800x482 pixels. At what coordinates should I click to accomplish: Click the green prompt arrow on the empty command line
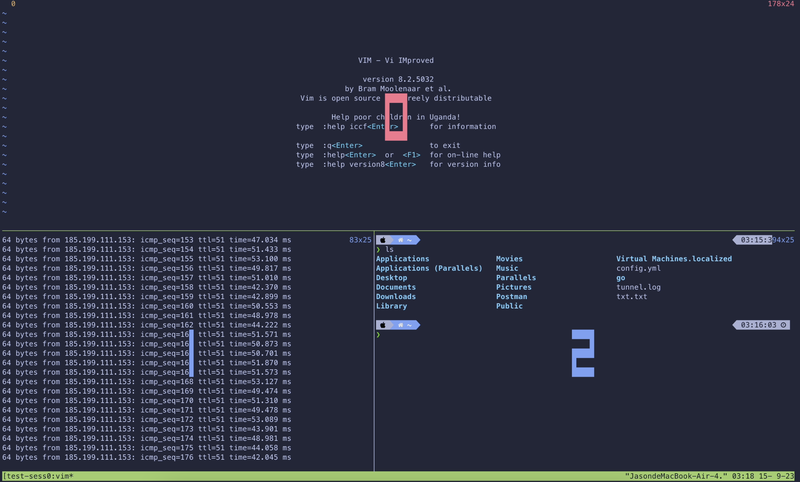[378, 335]
